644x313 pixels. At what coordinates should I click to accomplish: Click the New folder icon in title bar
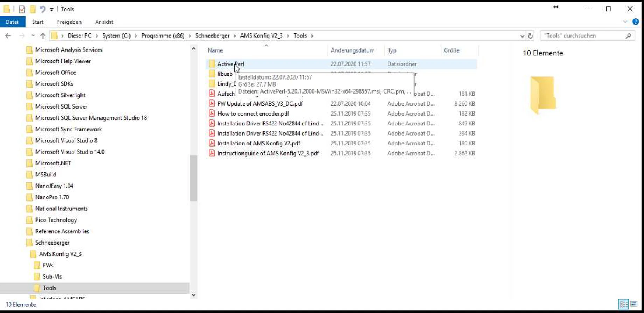click(33, 9)
